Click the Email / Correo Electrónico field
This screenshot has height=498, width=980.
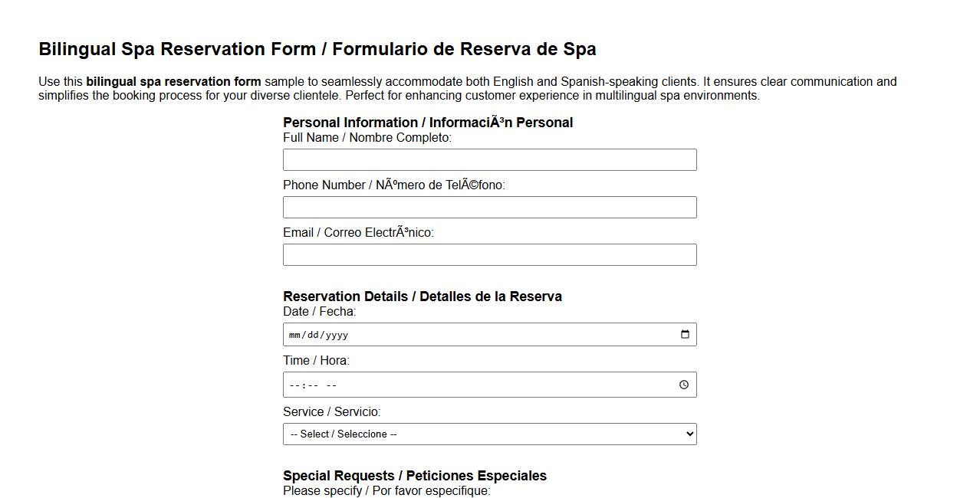tap(490, 254)
